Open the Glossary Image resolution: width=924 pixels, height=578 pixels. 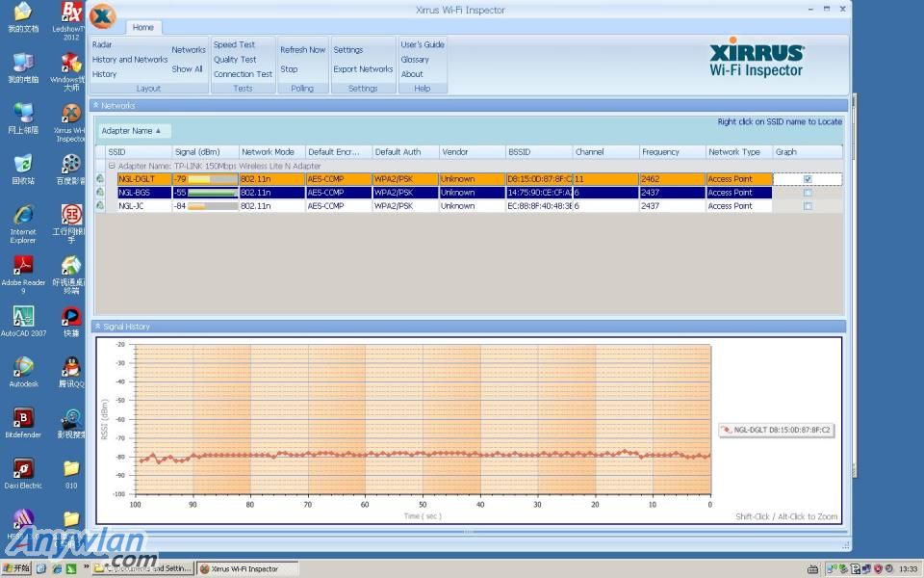coord(415,60)
